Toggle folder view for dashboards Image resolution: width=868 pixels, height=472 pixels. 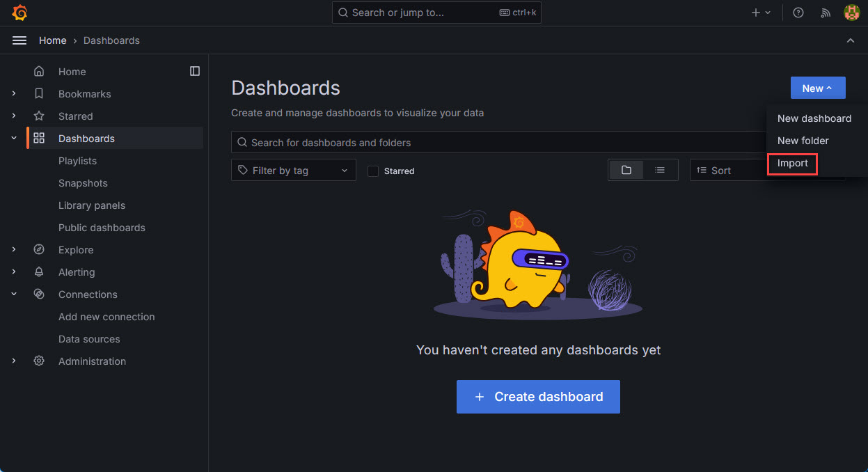626,169
